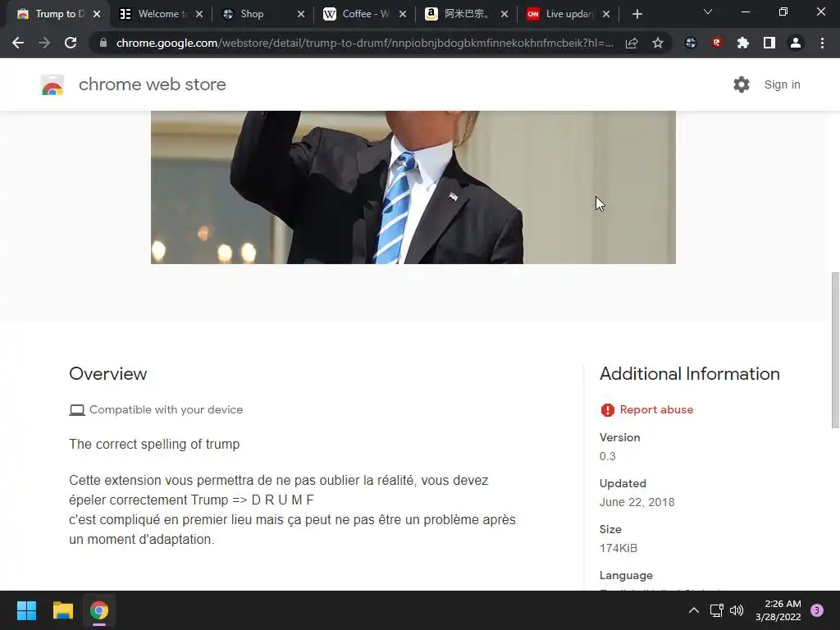The height and width of the screenshot is (630, 840).
Task: Reload the current page
Action: tap(71, 43)
